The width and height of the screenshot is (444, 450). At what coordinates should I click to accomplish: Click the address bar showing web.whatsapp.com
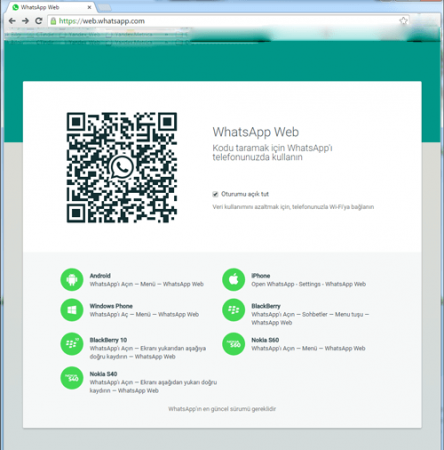point(228,21)
